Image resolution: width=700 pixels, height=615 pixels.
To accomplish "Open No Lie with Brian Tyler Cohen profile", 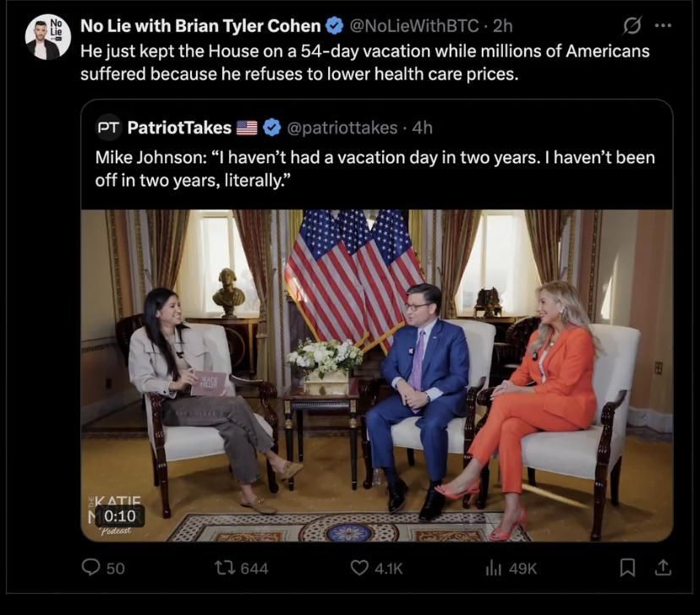I will [200, 26].
